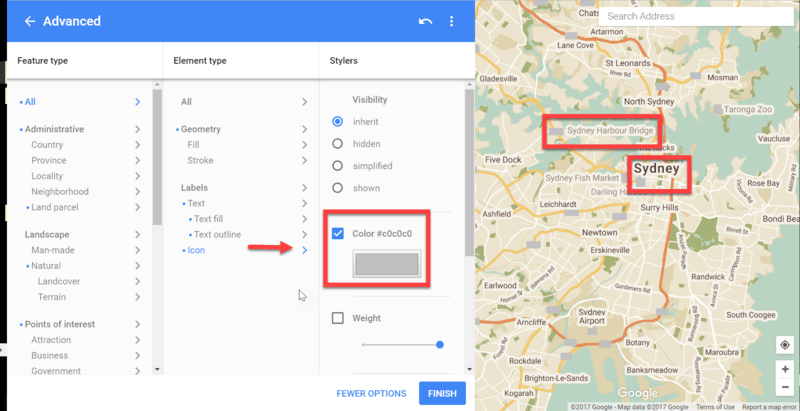Select hidden visibility option
The image size is (800, 411).
(337, 144)
